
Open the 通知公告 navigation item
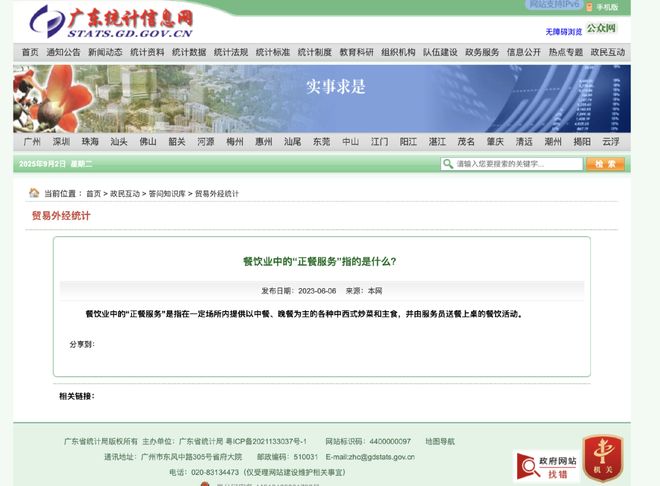pos(63,52)
